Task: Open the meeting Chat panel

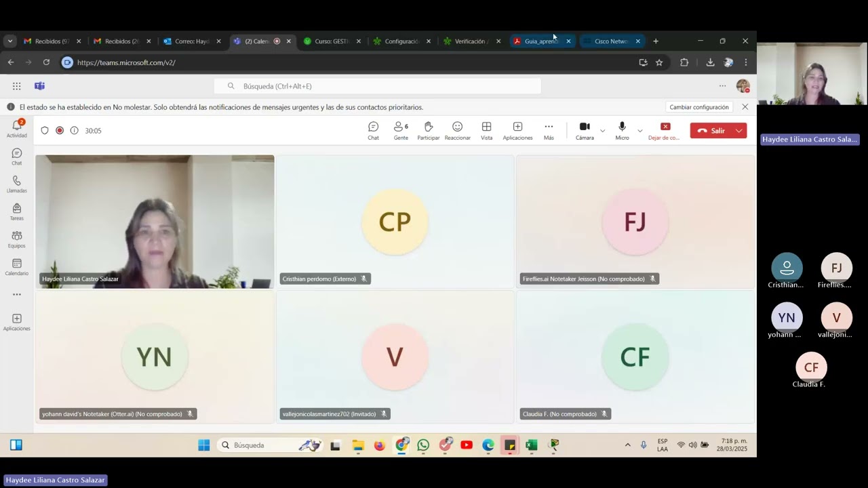Action: 373,131
